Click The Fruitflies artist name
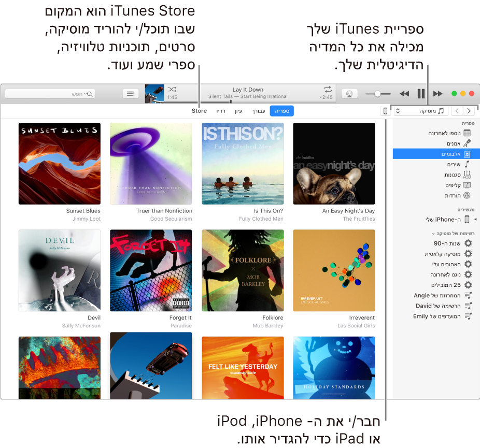The image size is (480, 448). coord(359,219)
